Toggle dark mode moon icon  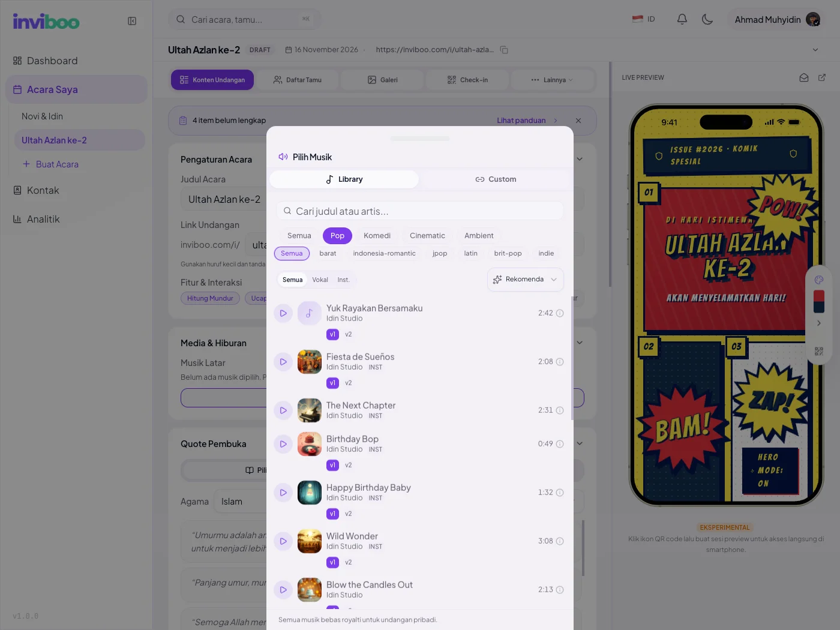(x=707, y=19)
